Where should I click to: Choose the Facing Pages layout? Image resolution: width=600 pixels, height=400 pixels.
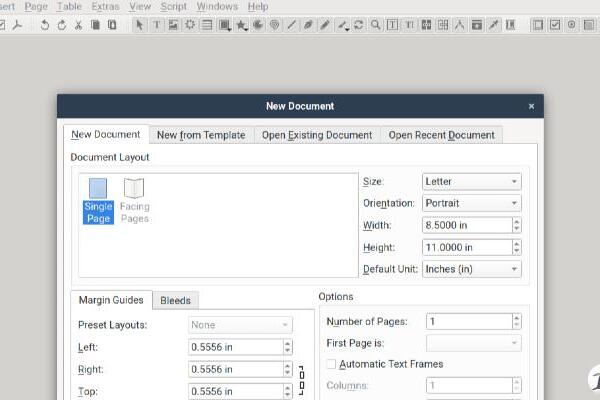(x=134, y=199)
